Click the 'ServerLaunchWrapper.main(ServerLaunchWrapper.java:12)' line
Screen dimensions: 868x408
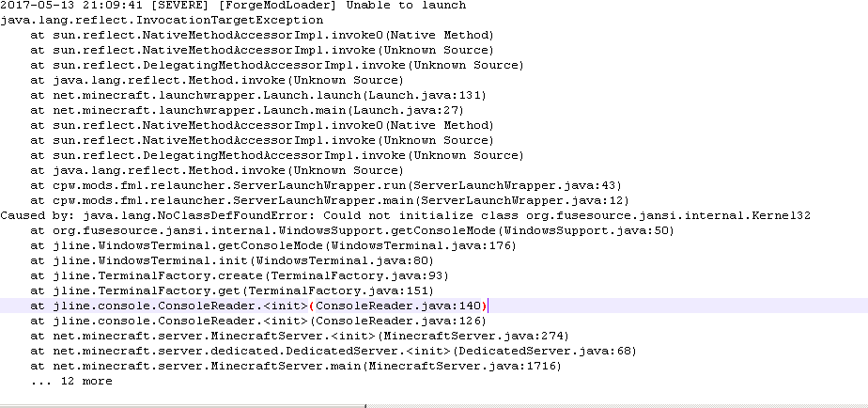point(330,200)
